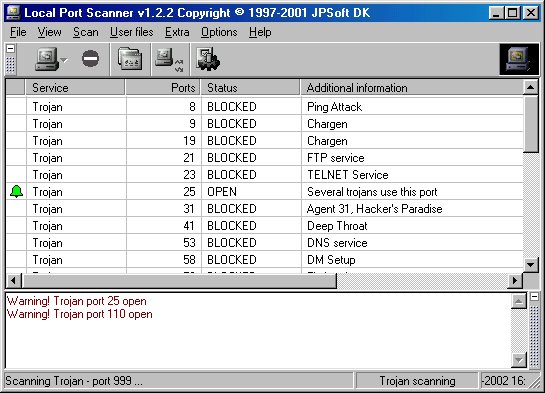This screenshot has width=545, height=393.
Task: Sort by the Ports column header
Action: click(162, 88)
